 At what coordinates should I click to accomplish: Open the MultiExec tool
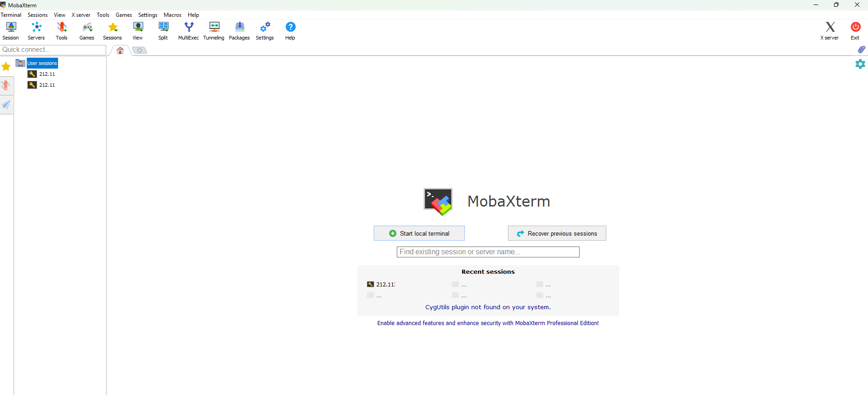189,31
